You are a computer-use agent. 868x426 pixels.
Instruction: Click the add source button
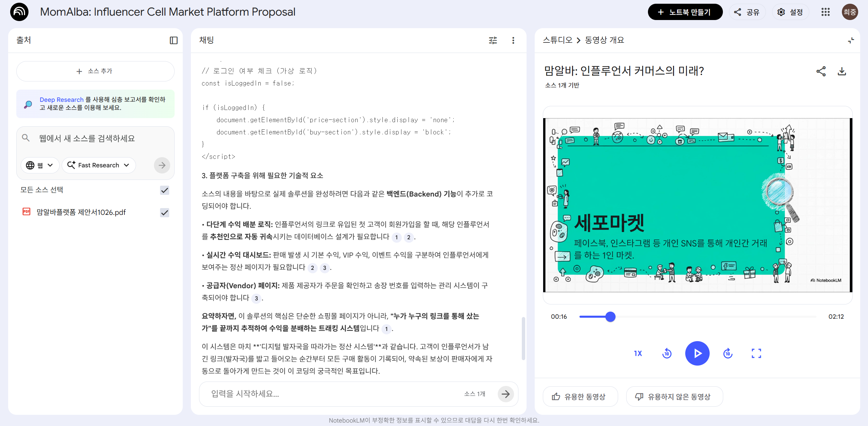tap(95, 71)
